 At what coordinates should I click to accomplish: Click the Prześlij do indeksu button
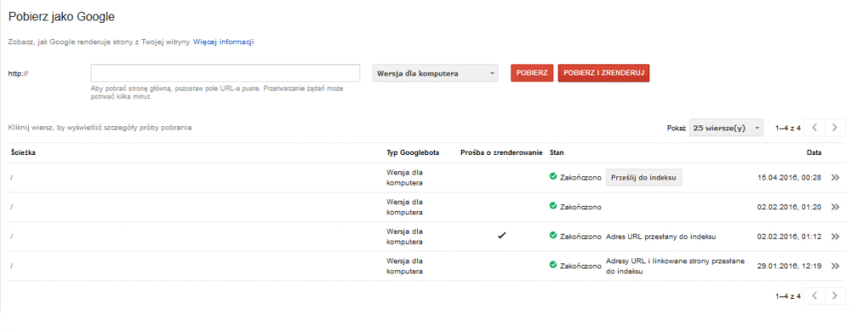click(x=644, y=178)
